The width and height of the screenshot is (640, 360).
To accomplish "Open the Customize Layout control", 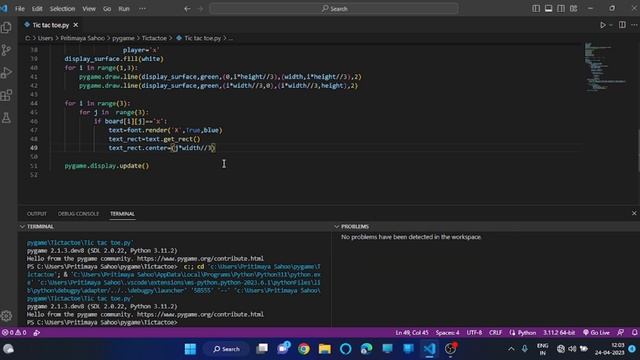I will pyautogui.click(x=573, y=9).
